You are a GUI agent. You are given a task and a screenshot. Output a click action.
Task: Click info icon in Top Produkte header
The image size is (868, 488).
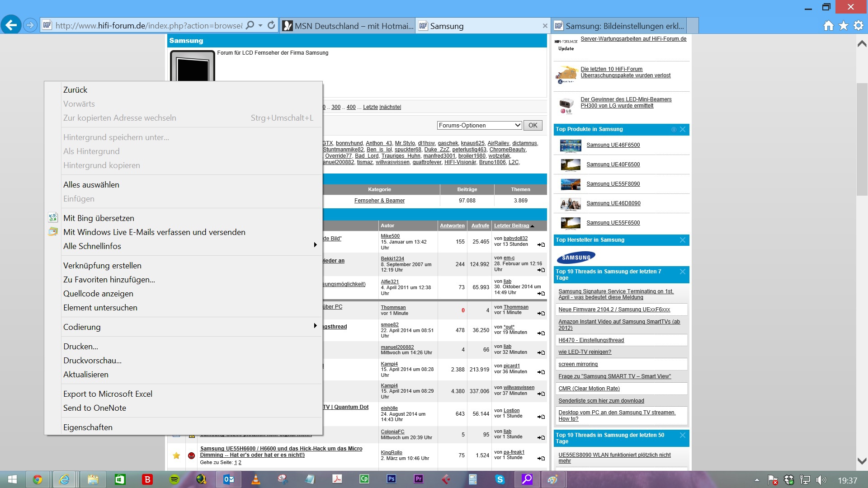pyautogui.click(x=674, y=129)
